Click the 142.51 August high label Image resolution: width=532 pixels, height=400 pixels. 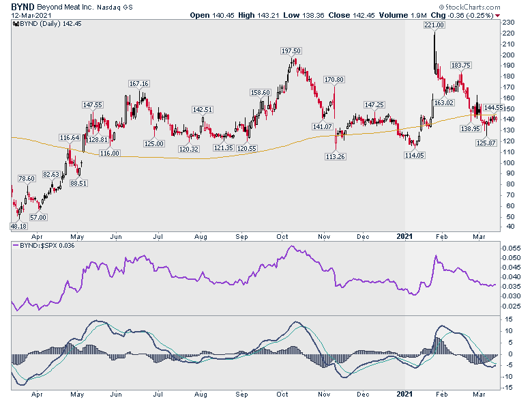click(202, 110)
